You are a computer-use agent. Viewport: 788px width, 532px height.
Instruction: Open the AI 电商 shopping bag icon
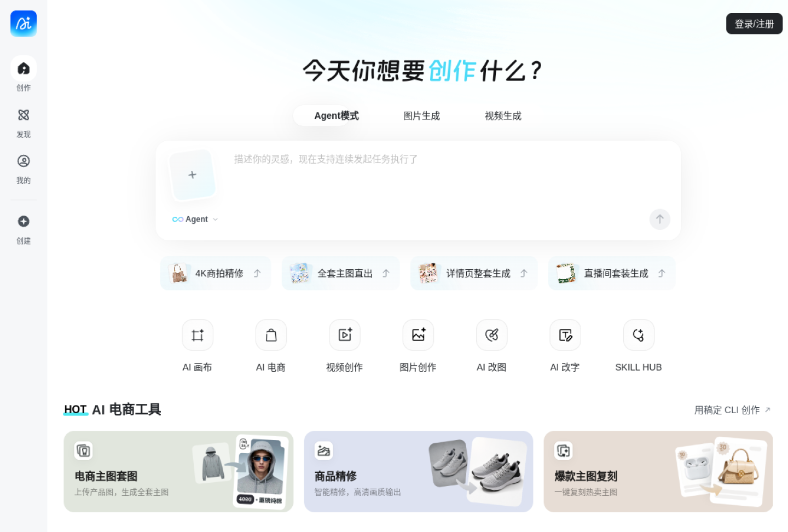click(x=271, y=335)
